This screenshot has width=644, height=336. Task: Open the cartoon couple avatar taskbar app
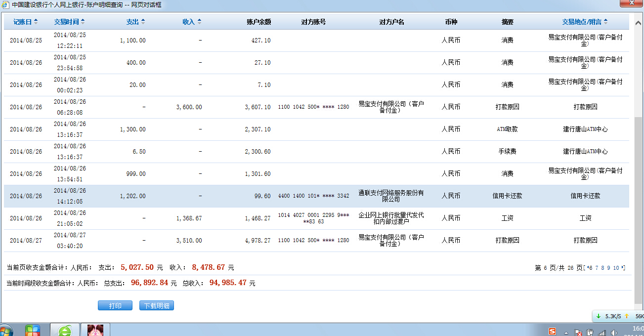[x=95, y=330]
